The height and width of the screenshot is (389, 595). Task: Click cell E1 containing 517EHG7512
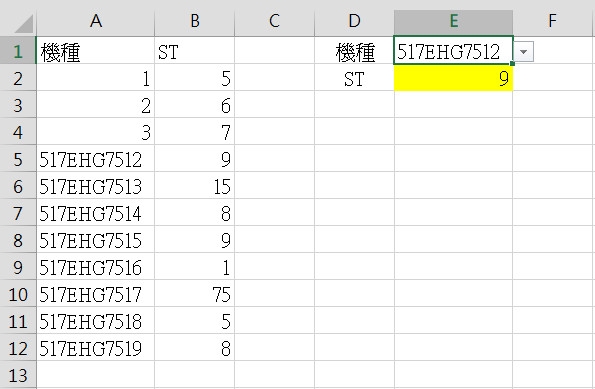tap(453, 50)
